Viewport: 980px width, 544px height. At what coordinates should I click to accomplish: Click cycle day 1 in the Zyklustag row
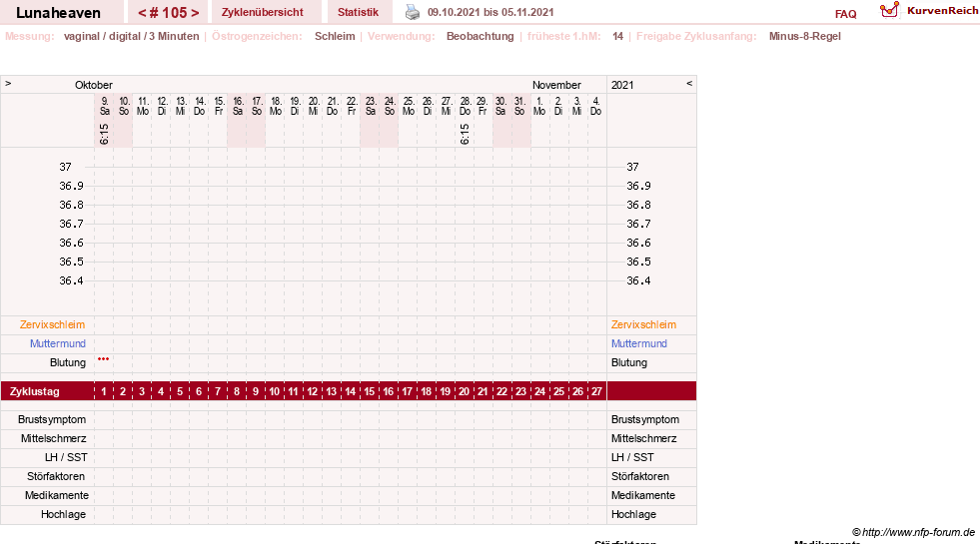(x=104, y=391)
